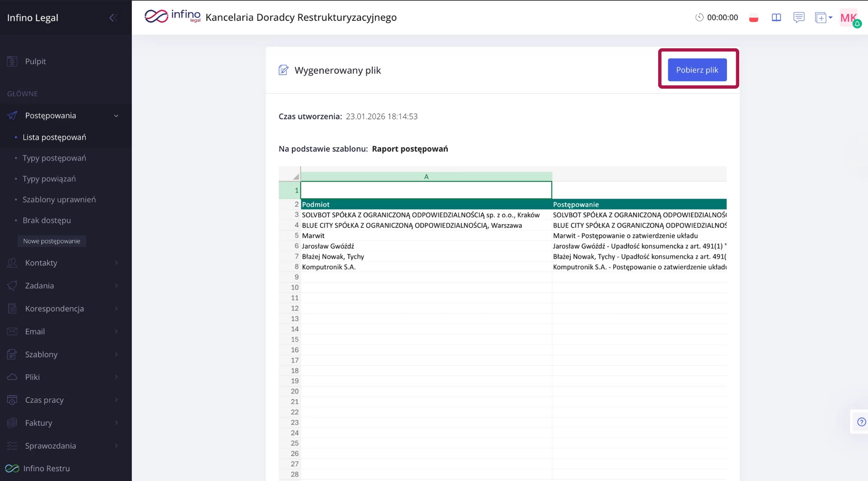Image resolution: width=868 pixels, height=481 pixels.
Task: Click the MK user avatar
Action: tap(849, 18)
